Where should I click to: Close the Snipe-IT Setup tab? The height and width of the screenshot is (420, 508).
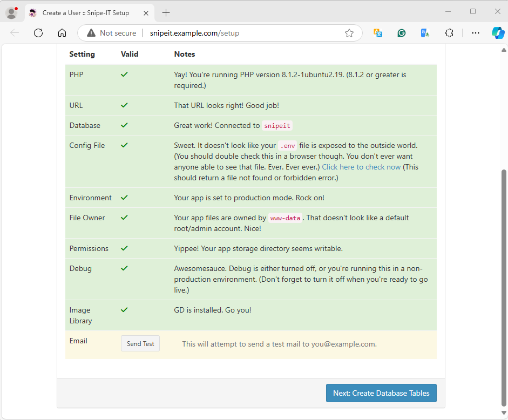[x=146, y=13]
